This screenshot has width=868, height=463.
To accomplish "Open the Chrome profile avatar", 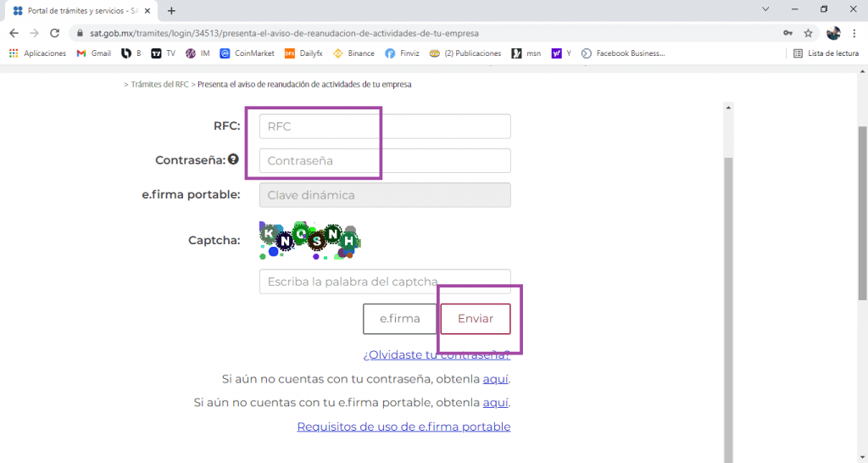I will pyautogui.click(x=833, y=33).
